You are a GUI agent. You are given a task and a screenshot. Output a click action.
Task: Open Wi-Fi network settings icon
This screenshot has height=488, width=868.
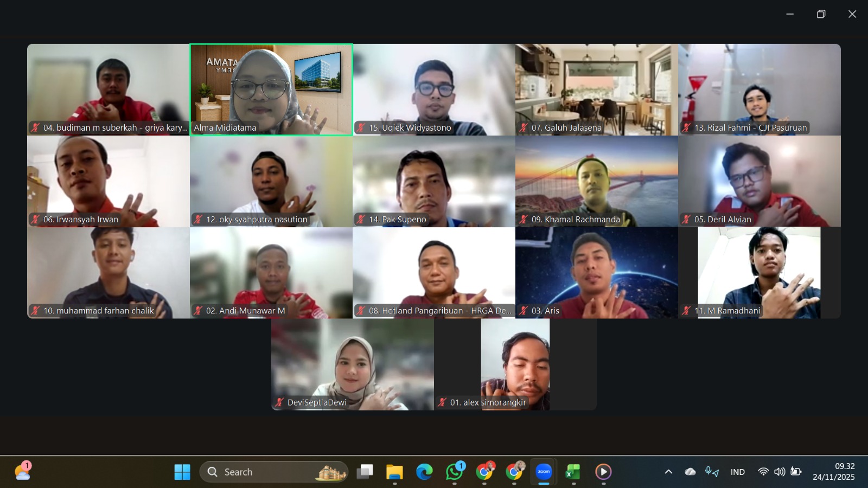click(763, 472)
